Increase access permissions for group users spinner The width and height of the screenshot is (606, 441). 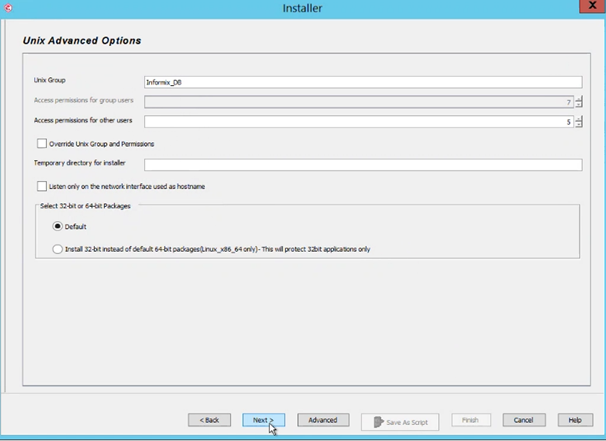click(579, 99)
